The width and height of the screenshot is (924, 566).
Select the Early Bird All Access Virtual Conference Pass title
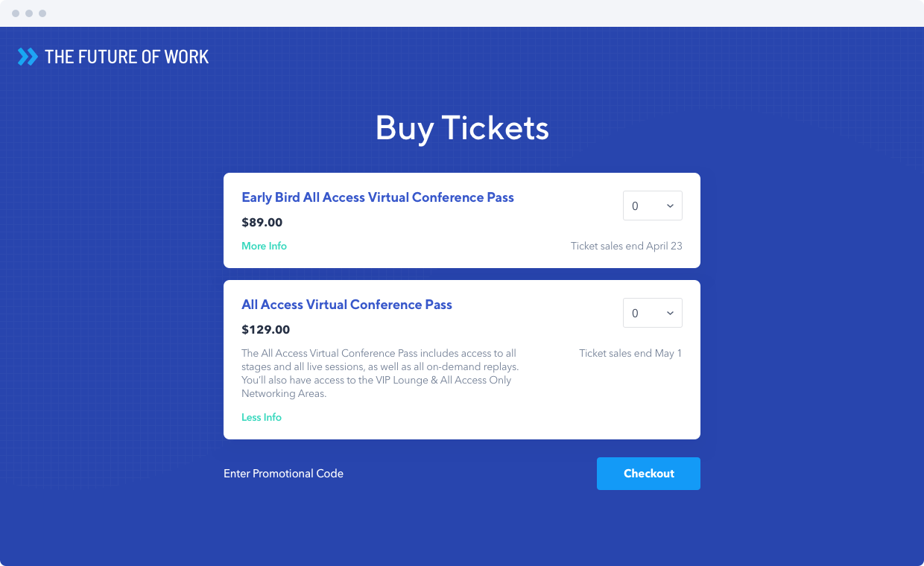[x=378, y=197]
